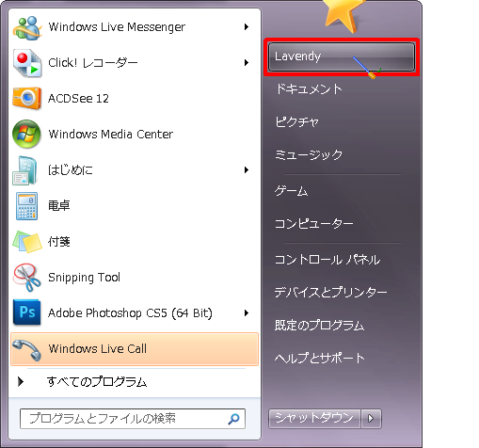Viewport: 479px width, 448px height.
Task: Click the プログラムとファイルの検索 search box
Action: [x=133, y=419]
